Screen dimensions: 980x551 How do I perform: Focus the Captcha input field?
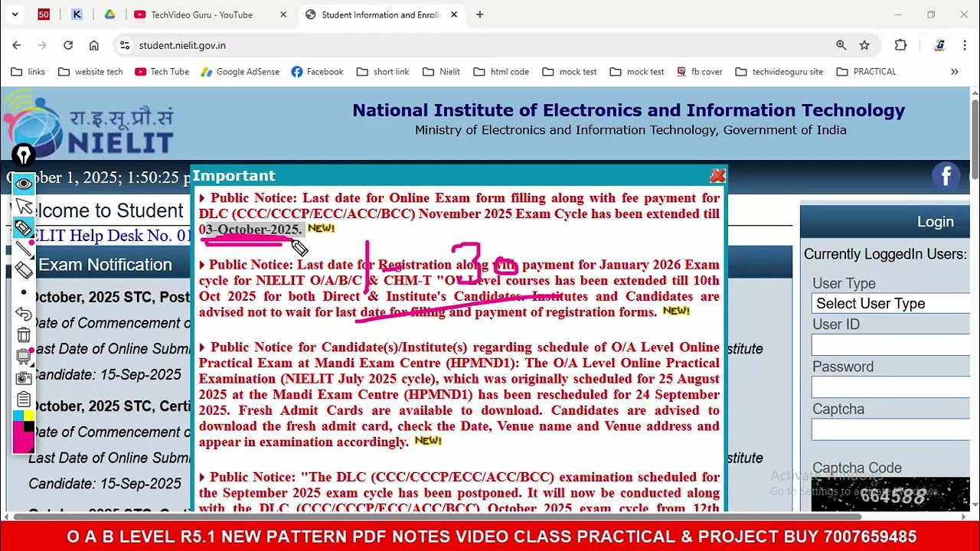pos(891,430)
